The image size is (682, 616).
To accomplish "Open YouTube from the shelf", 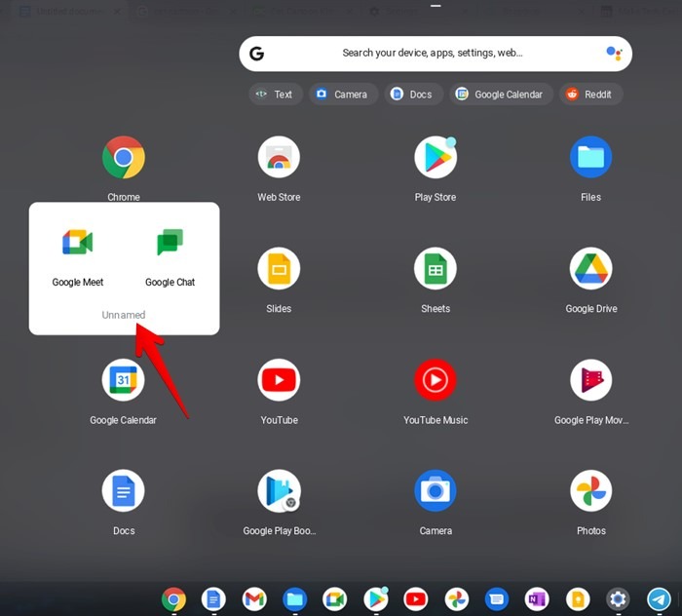I will click(415, 599).
